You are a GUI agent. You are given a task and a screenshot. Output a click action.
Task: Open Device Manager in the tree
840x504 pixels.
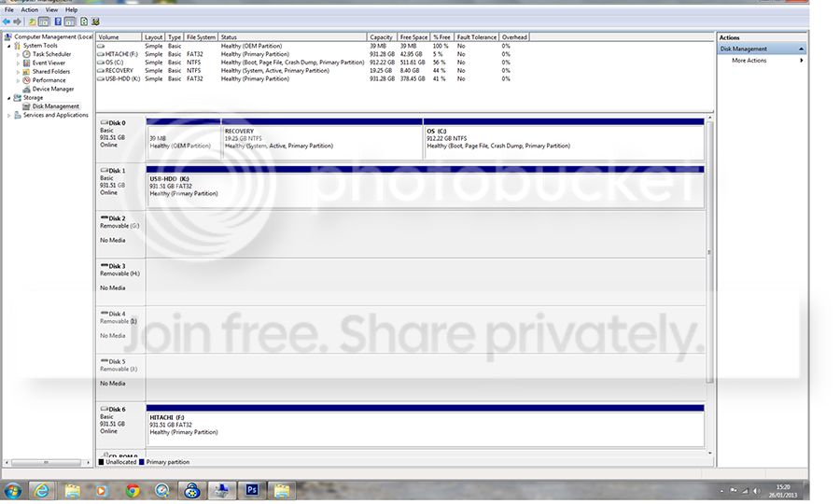point(53,89)
